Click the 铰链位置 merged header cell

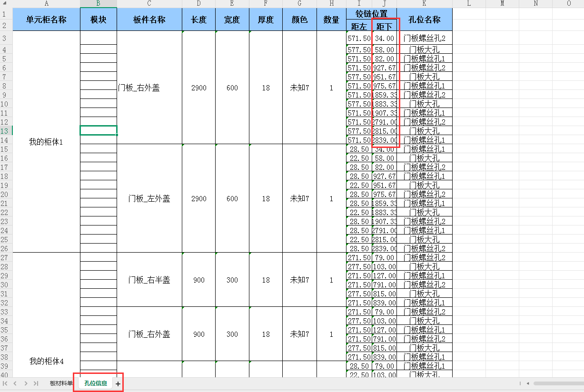(x=371, y=14)
